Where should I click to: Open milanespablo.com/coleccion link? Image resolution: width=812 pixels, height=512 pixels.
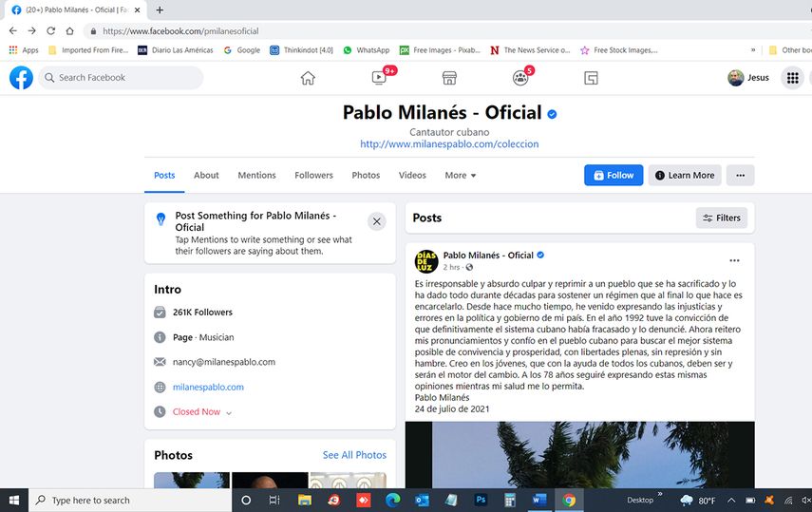click(449, 144)
